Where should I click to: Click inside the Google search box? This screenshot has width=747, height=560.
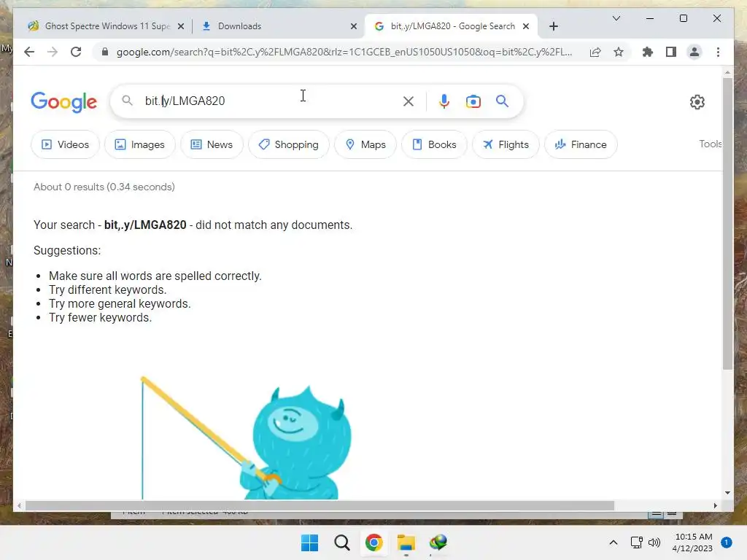coord(271,101)
